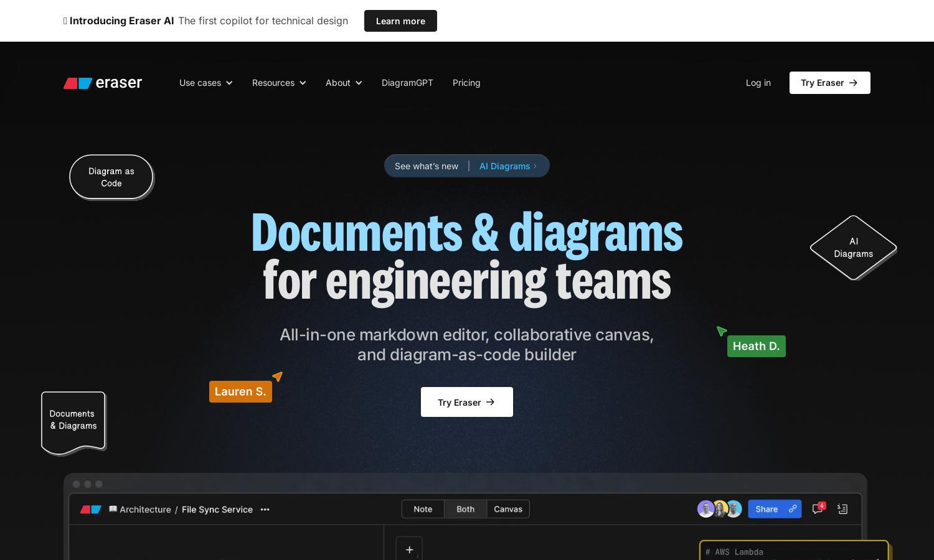Switch to the Note view tab
934x560 pixels.
423,509
